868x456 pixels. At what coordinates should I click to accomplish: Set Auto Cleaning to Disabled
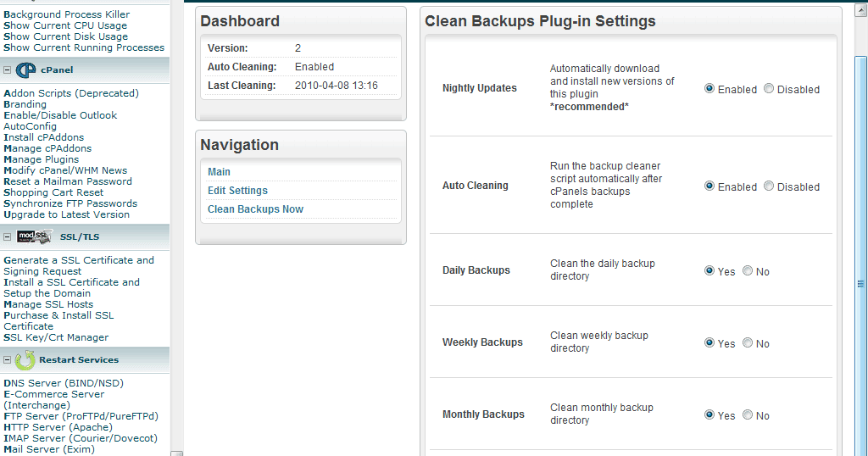click(768, 186)
